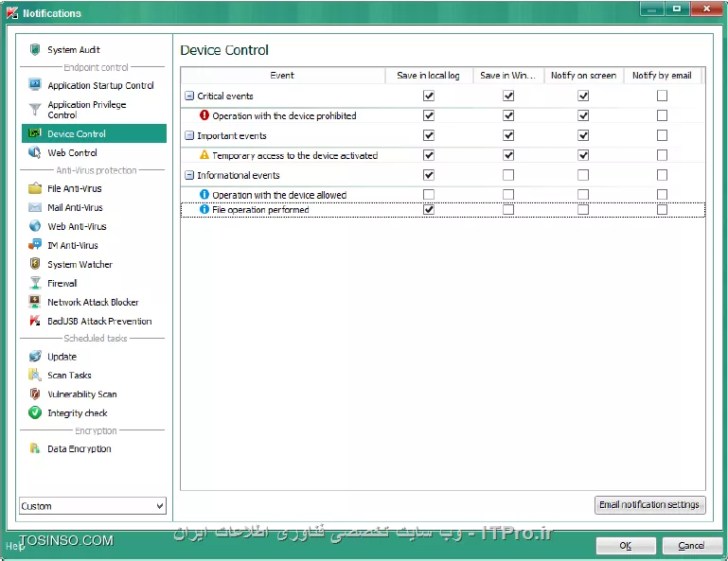Click the IM Anti-Virus chat icon
Screen dimensions: 728x561
click(x=35, y=245)
